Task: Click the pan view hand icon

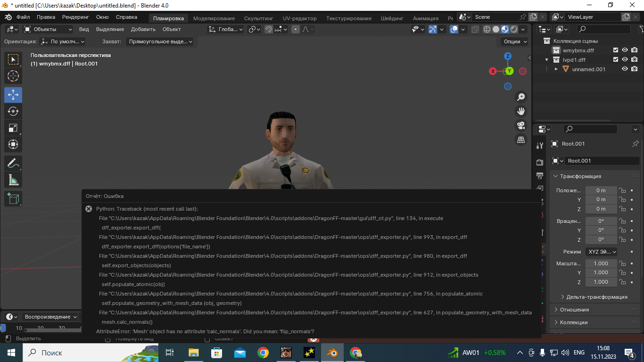Action: (x=521, y=111)
